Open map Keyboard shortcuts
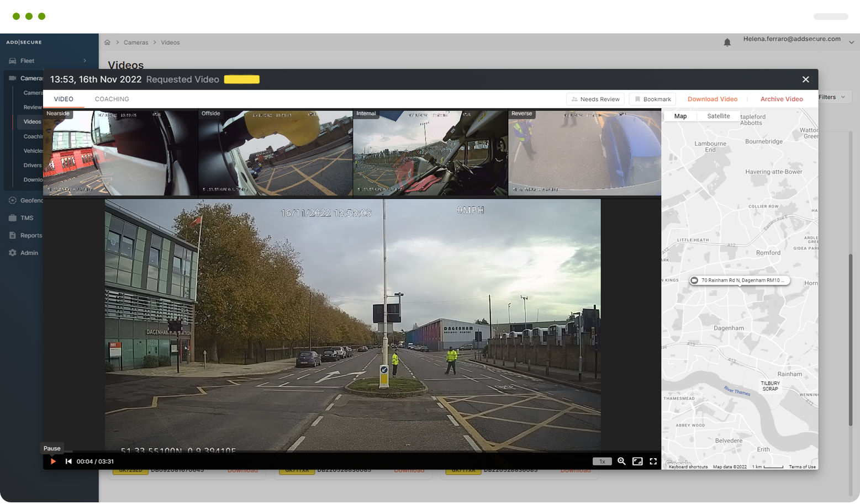This screenshot has width=860, height=504. coord(688,467)
